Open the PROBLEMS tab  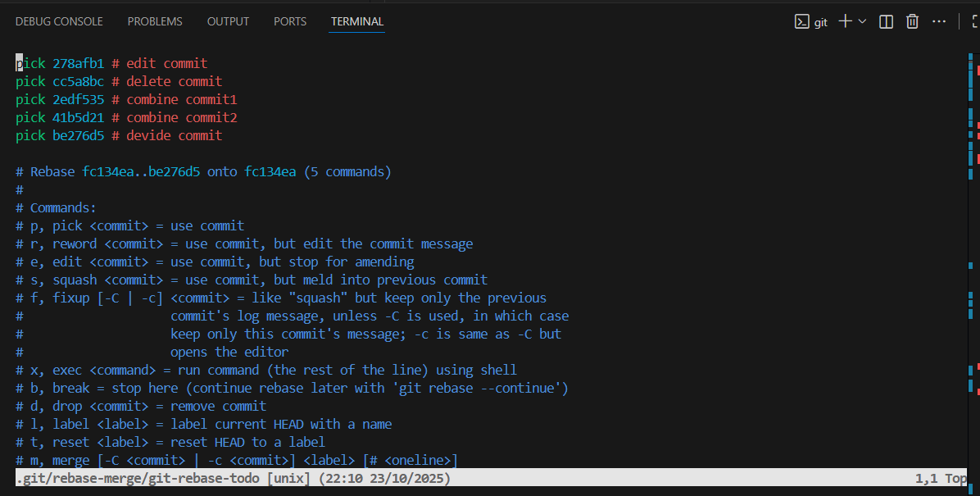(x=155, y=21)
